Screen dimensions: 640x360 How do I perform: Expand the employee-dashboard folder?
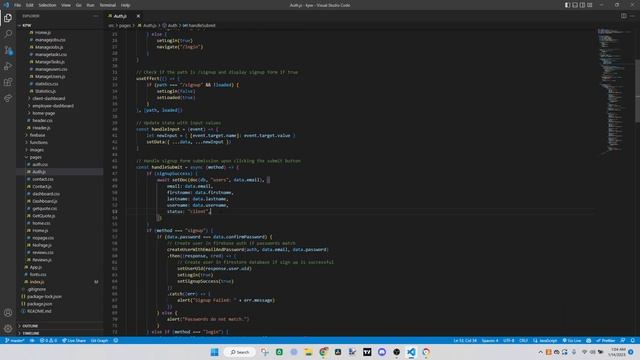[x=53, y=106]
